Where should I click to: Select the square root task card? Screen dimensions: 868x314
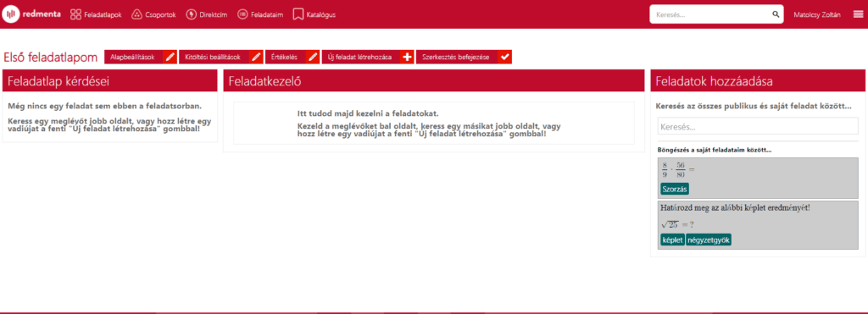tap(758, 225)
